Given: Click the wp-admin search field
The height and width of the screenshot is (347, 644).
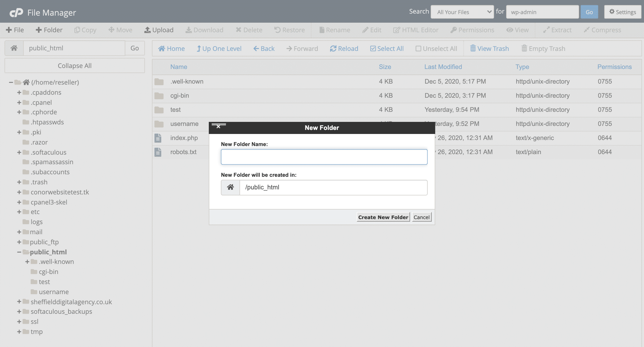Looking at the screenshot, I should point(542,12).
